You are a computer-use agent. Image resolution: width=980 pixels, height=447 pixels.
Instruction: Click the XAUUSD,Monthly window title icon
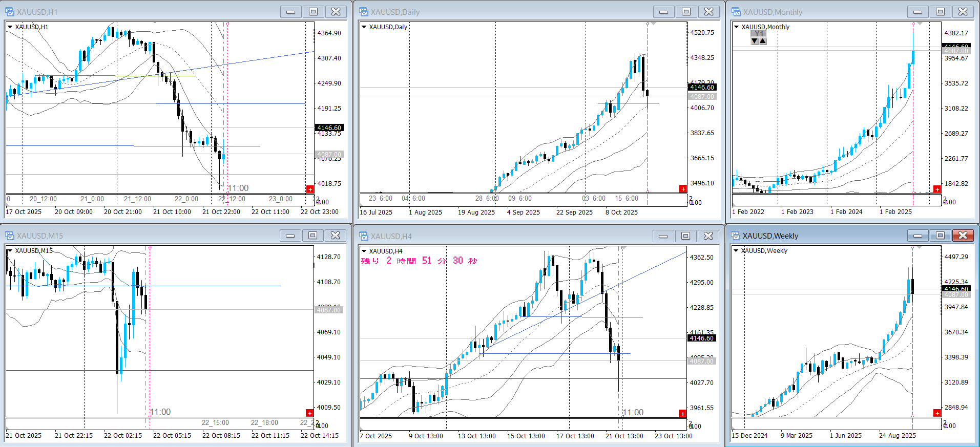[736, 12]
